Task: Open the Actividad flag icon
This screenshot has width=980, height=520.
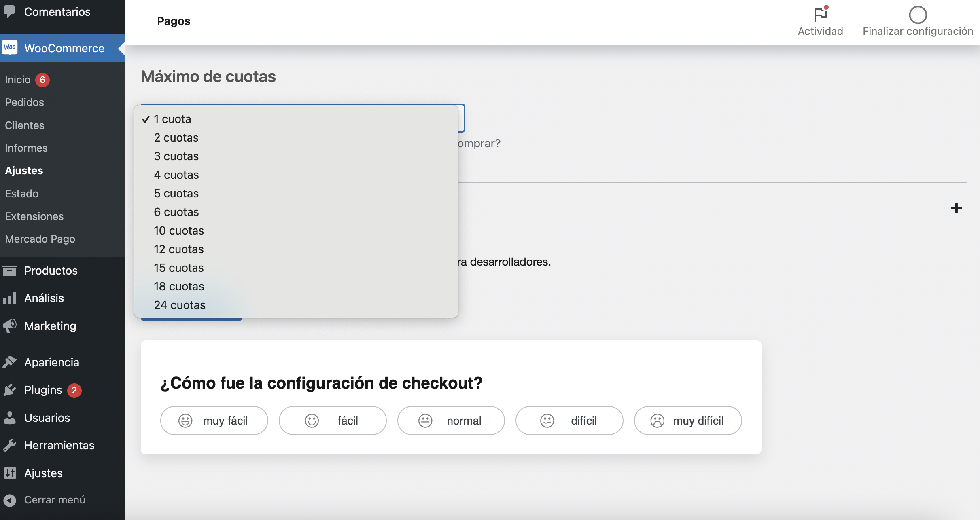Action: tap(821, 14)
